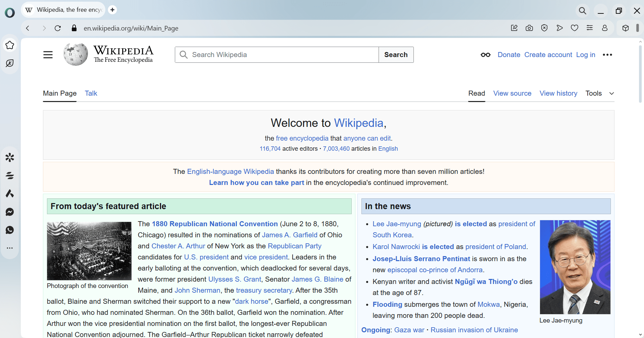Open Messenger in the sidebar
The width and height of the screenshot is (644, 338).
tap(10, 212)
